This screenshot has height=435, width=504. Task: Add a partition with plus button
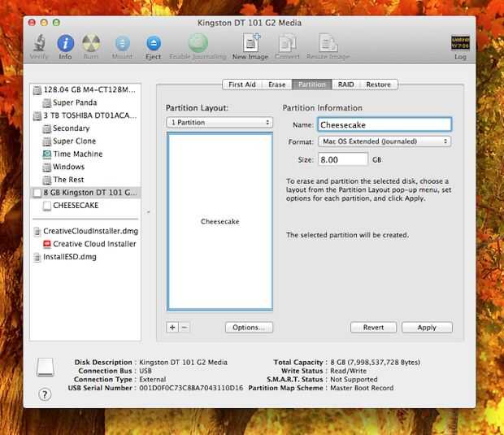pyautogui.click(x=172, y=328)
